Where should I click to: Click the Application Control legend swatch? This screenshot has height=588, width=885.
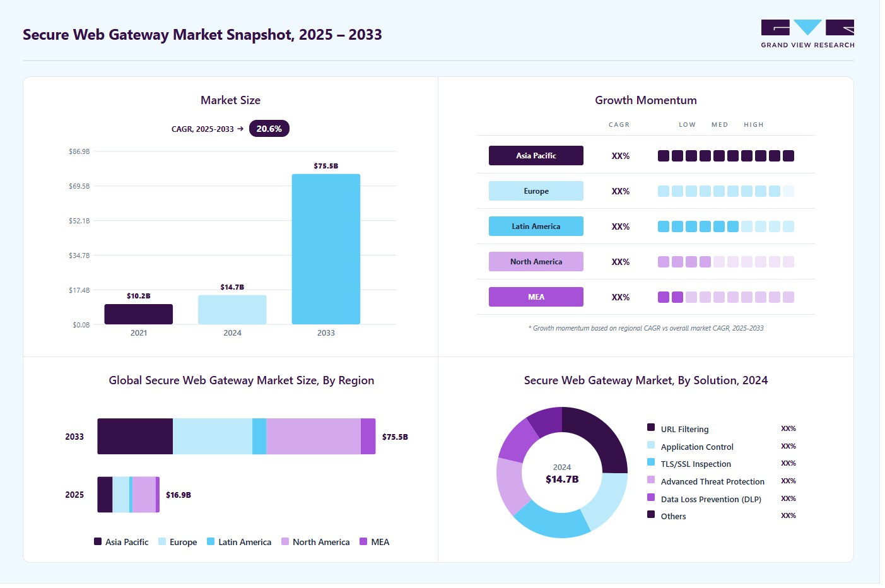coord(651,445)
